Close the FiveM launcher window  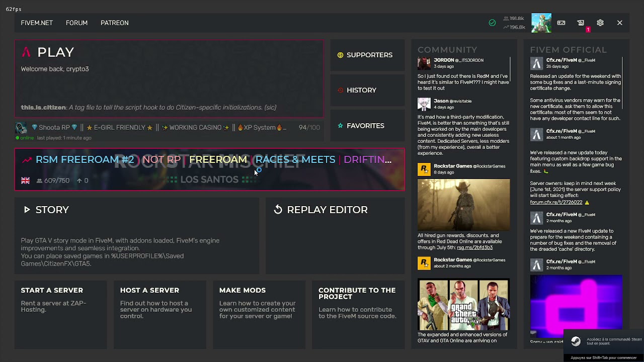[620, 23]
